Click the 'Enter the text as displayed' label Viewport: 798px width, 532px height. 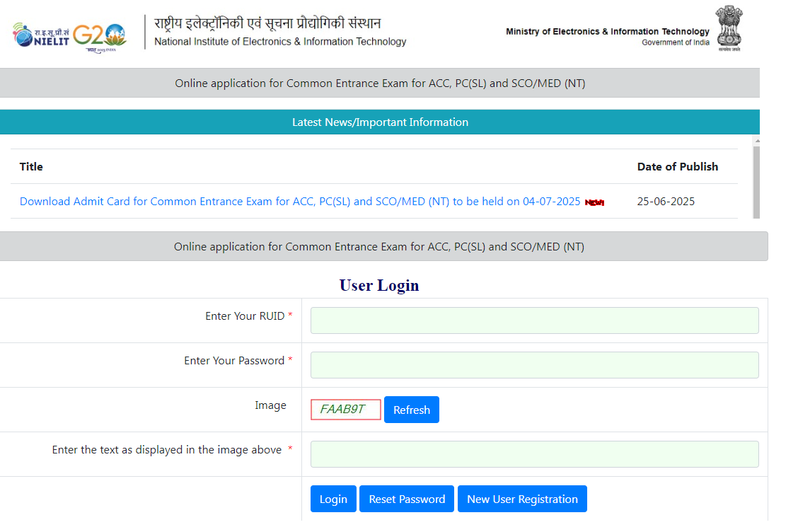click(166, 450)
